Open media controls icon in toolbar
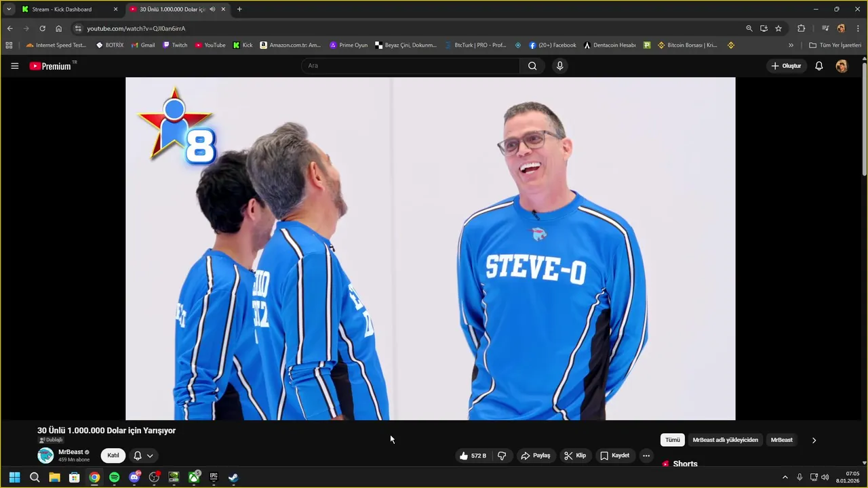 (825, 28)
